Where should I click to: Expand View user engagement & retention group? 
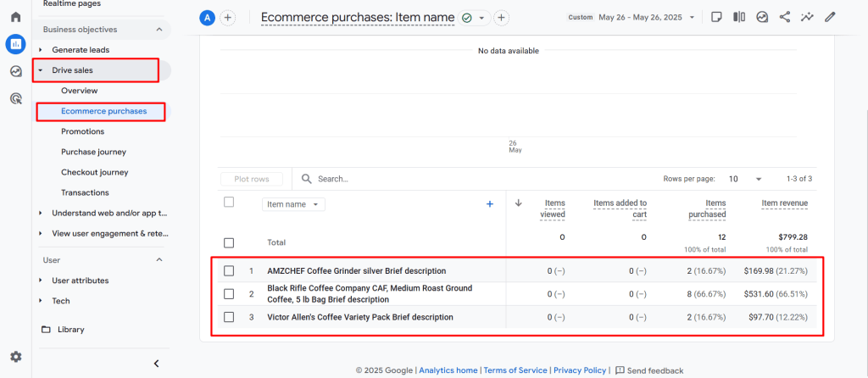click(41, 234)
